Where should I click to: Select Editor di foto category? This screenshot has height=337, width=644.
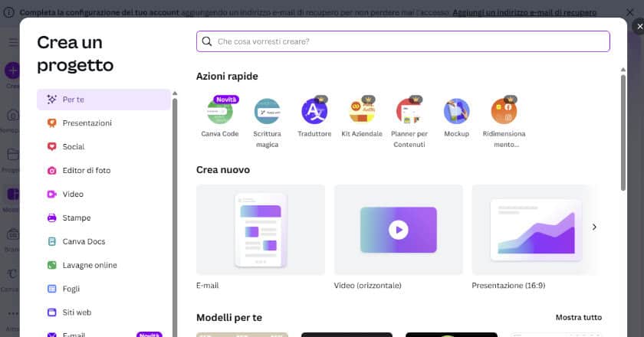coord(103,170)
